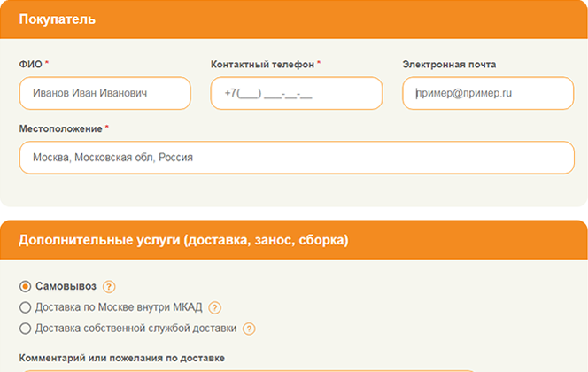Select Доставка собственной службой доставки radio button

pos(25,329)
